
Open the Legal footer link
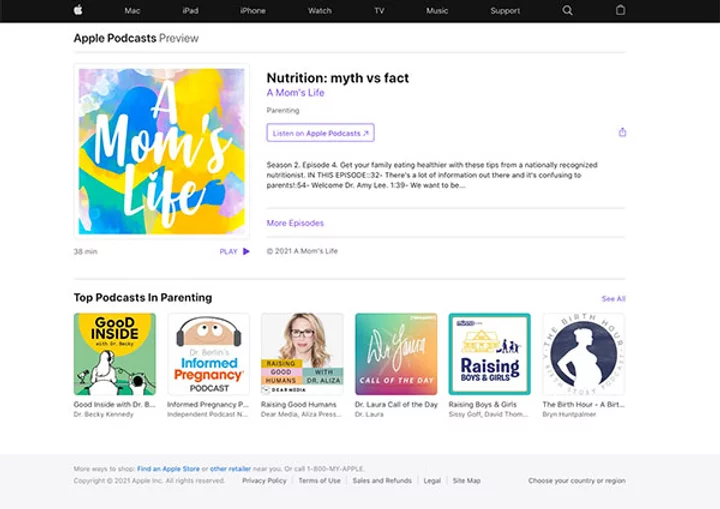432,481
